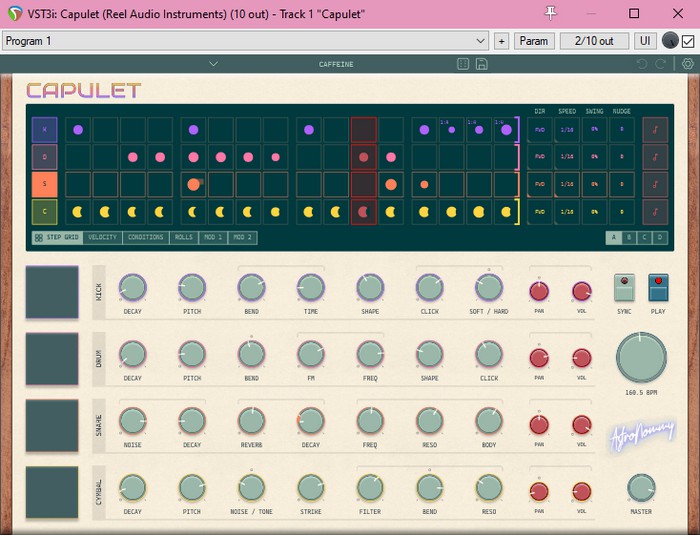Click the Kick DECAY knob
700x535 pixels.
click(x=133, y=287)
